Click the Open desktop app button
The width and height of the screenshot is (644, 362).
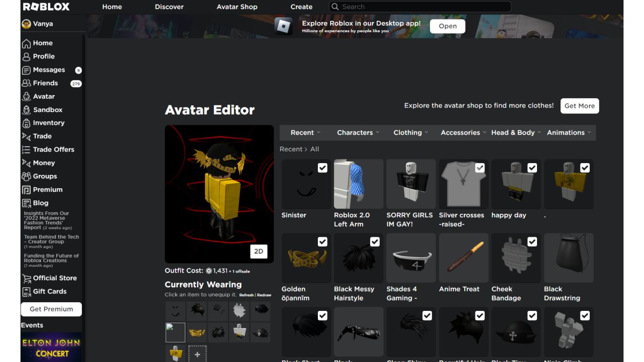click(447, 26)
